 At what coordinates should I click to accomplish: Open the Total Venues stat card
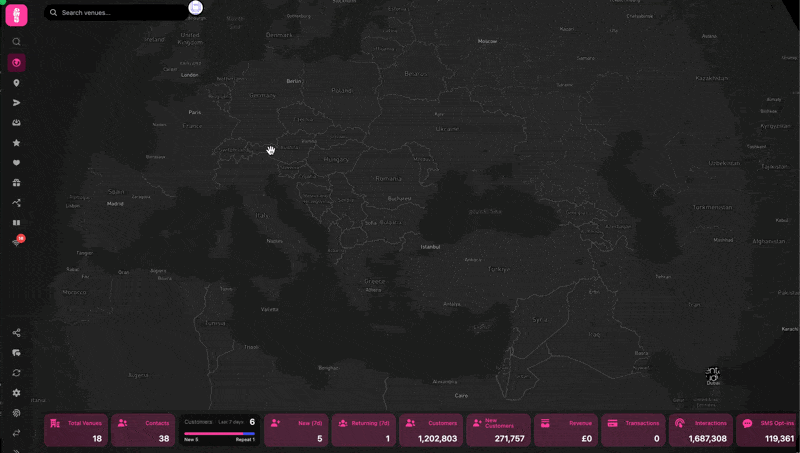tap(76, 431)
